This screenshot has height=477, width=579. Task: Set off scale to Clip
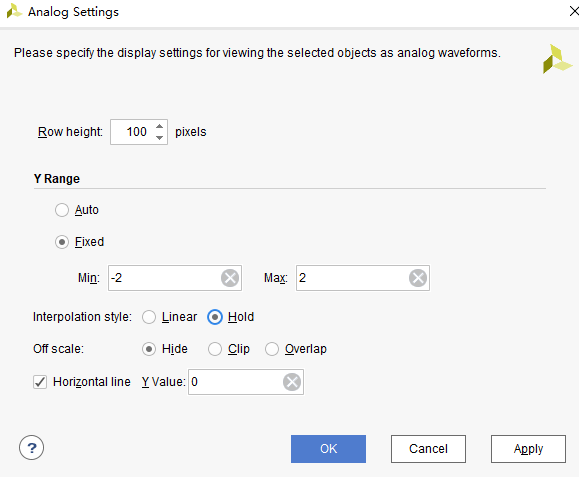pyautogui.click(x=215, y=349)
